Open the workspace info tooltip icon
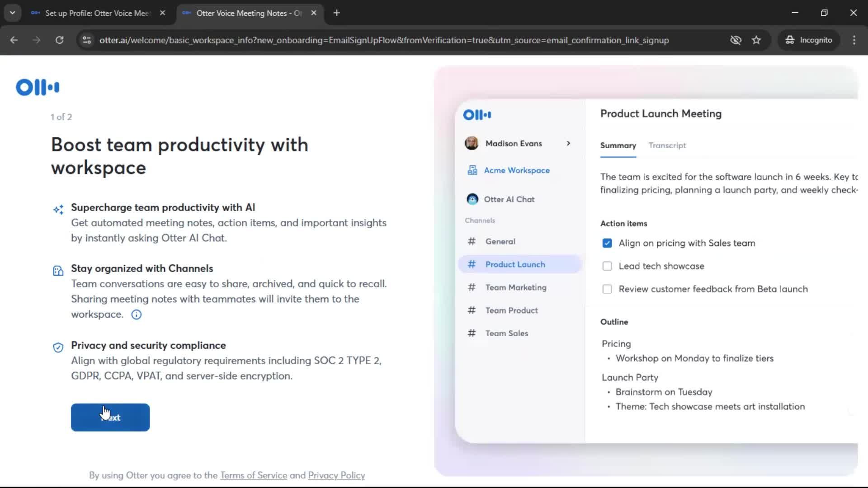The image size is (868, 488). pos(136,314)
